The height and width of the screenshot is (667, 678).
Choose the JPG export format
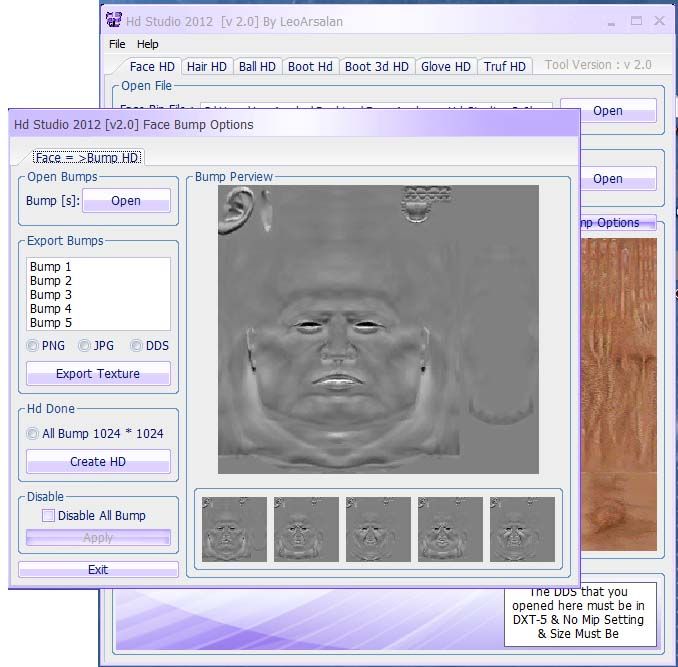(x=85, y=346)
